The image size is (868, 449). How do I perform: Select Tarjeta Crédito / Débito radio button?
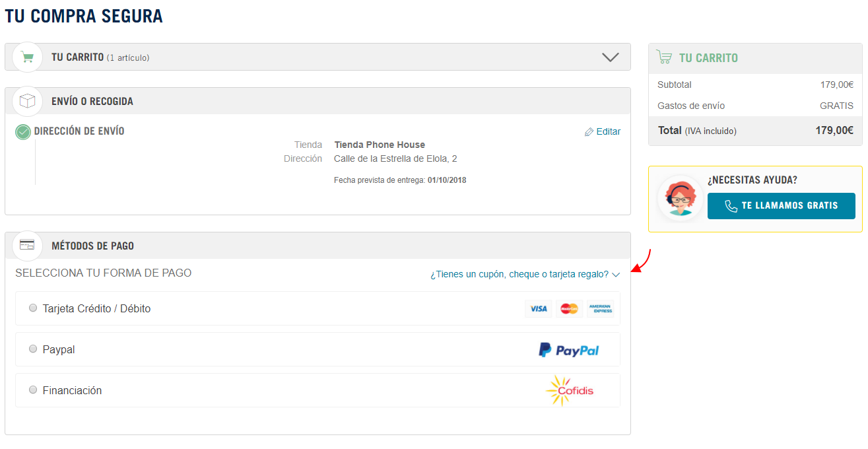pyautogui.click(x=33, y=308)
